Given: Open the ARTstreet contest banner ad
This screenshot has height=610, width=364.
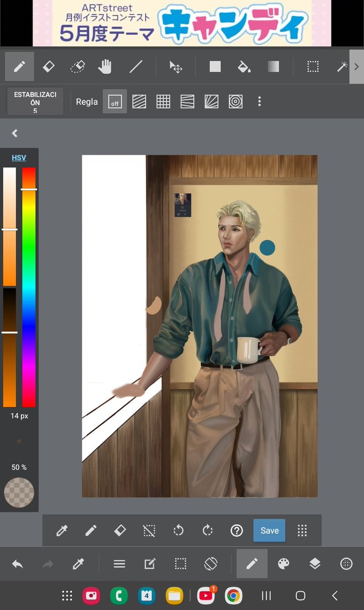Looking at the screenshot, I should tap(182, 23).
